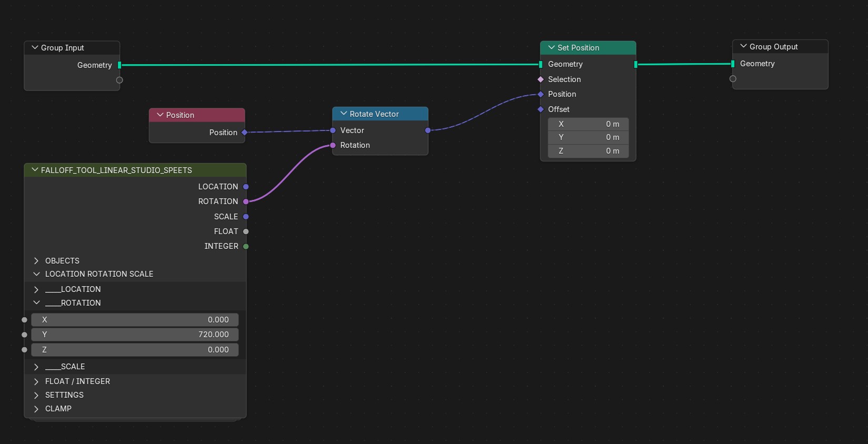This screenshot has height=444, width=868.
Task: Select the Group Output node header
Action: coord(780,46)
